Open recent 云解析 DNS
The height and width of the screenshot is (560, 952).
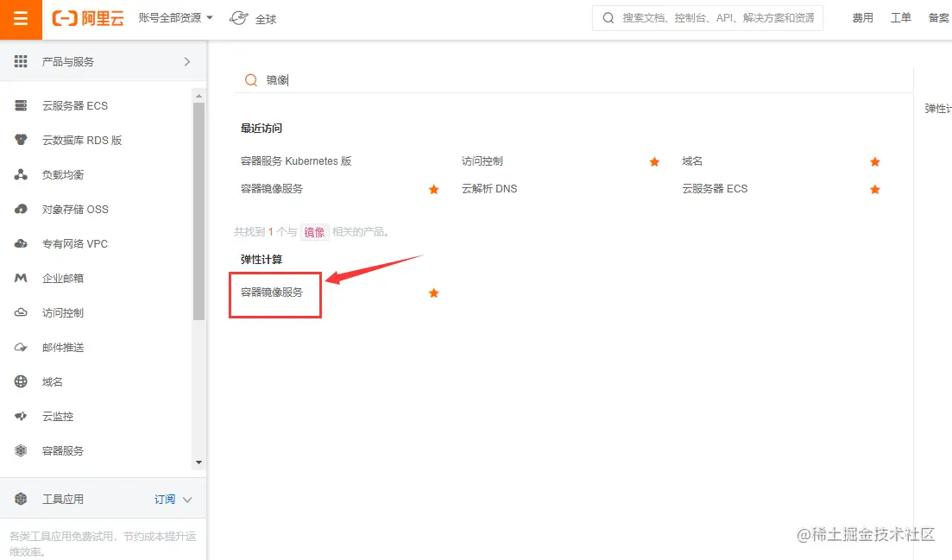[489, 189]
